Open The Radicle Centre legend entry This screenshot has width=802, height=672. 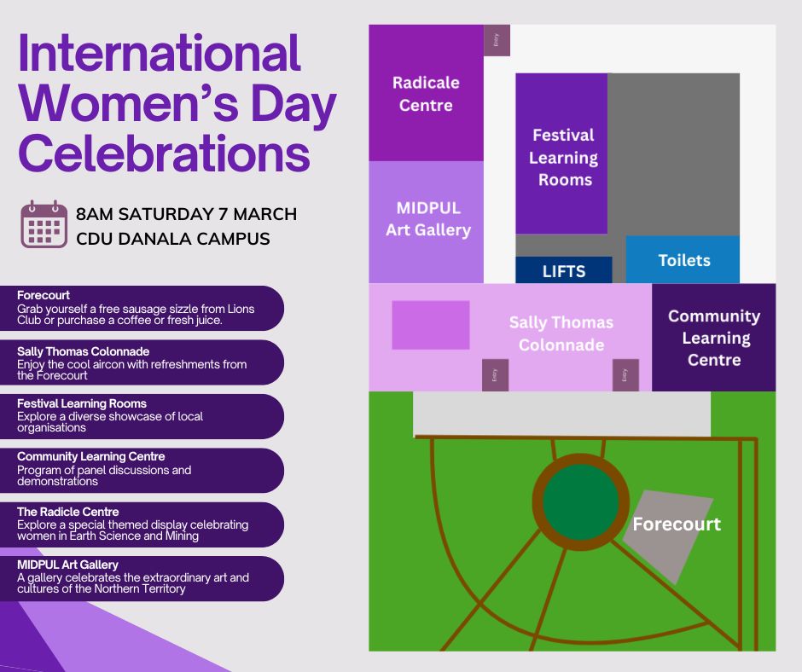pos(141,524)
